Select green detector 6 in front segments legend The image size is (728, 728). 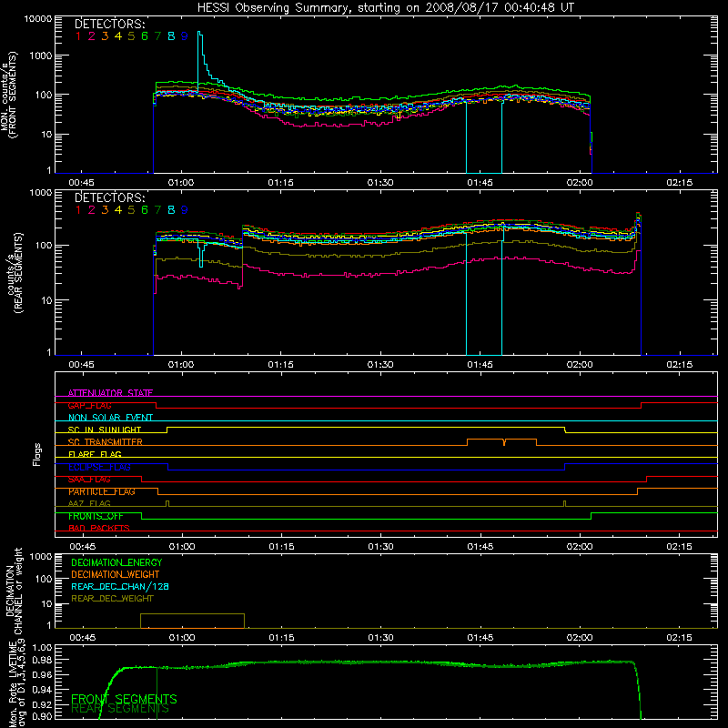(x=145, y=36)
